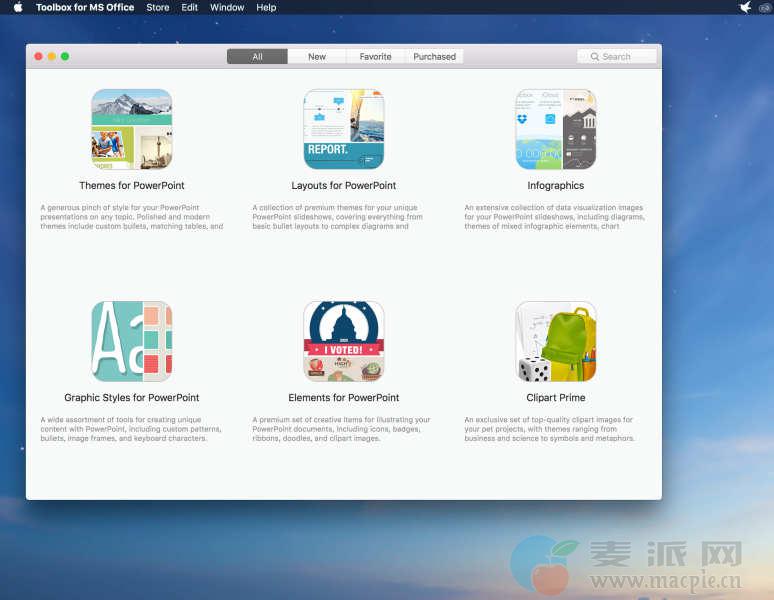774x600 pixels.
Task: Click the Clipart Prime title text
Action: click(x=556, y=398)
